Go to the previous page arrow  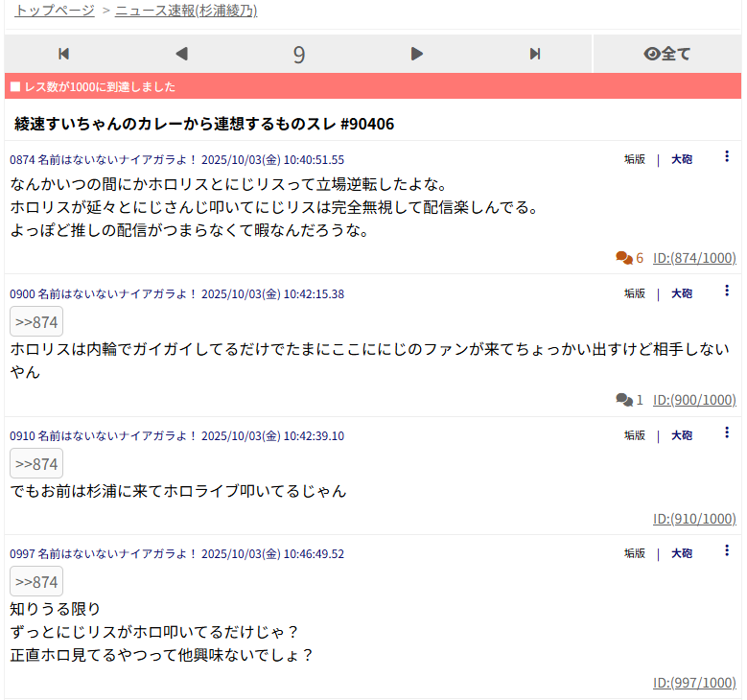(181, 54)
